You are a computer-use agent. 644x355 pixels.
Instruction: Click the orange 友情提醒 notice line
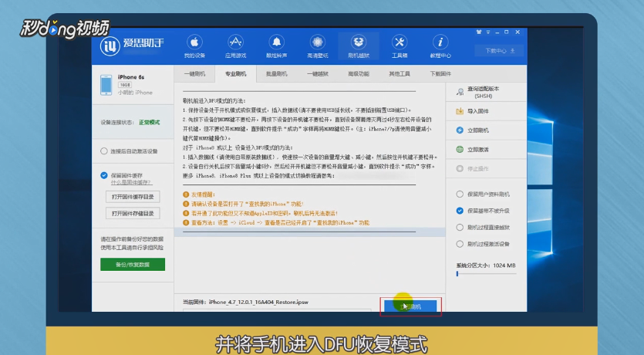pyautogui.click(x=199, y=194)
